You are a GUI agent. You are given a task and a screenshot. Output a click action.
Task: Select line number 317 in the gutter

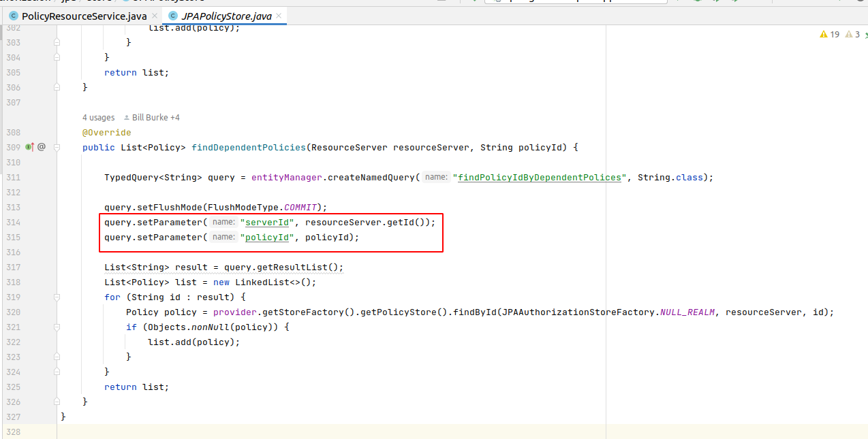pyautogui.click(x=13, y=267)
